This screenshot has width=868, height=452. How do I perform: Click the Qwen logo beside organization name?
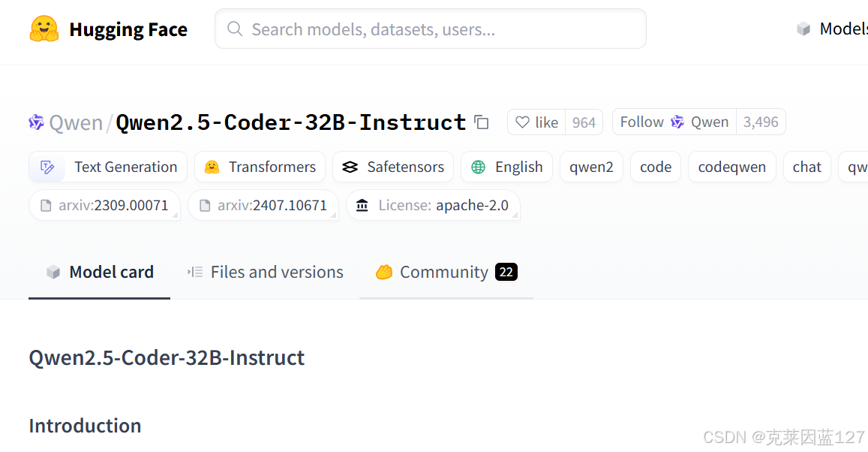click(37, 122)
